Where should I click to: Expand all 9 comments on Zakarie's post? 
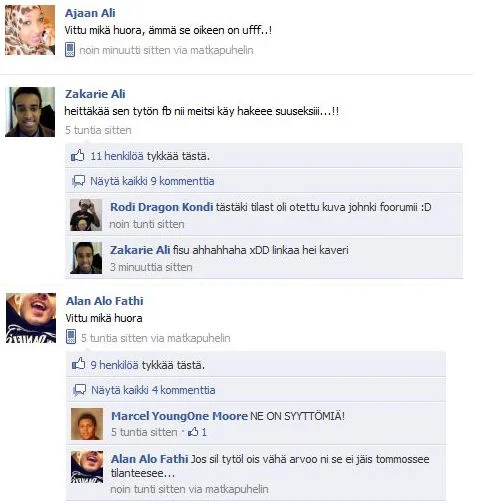(152, 181)
